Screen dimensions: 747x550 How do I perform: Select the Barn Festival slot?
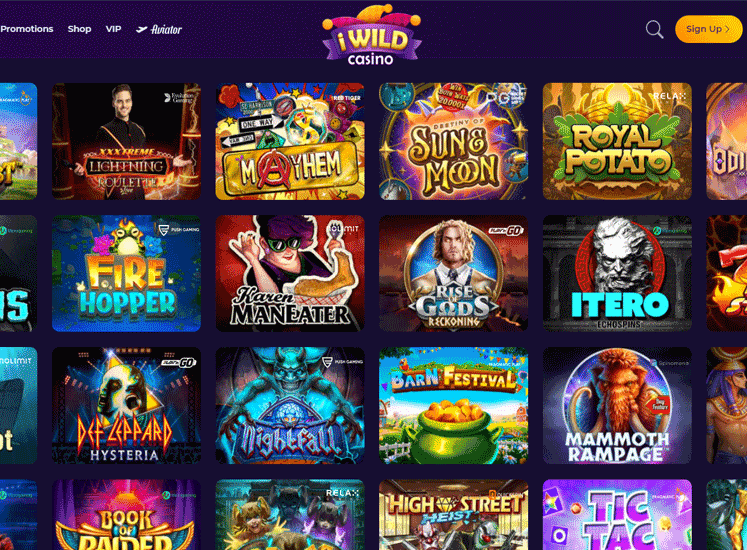454,405
